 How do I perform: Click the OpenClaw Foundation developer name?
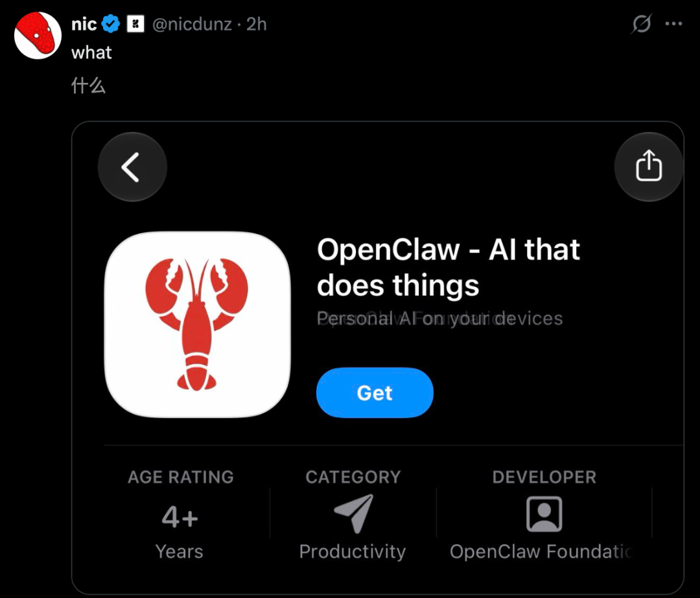coord(541,551)
